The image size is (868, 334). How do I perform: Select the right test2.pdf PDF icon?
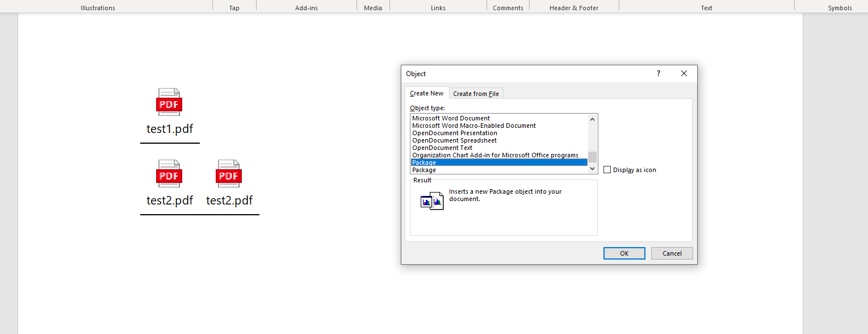(x=228, y=174)
